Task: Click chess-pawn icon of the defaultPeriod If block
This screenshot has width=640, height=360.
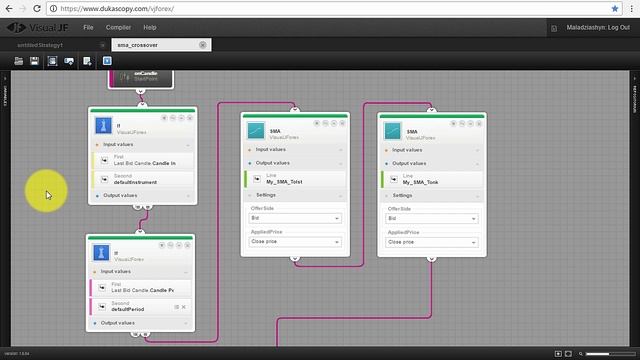Action: [x=101, y=253]
